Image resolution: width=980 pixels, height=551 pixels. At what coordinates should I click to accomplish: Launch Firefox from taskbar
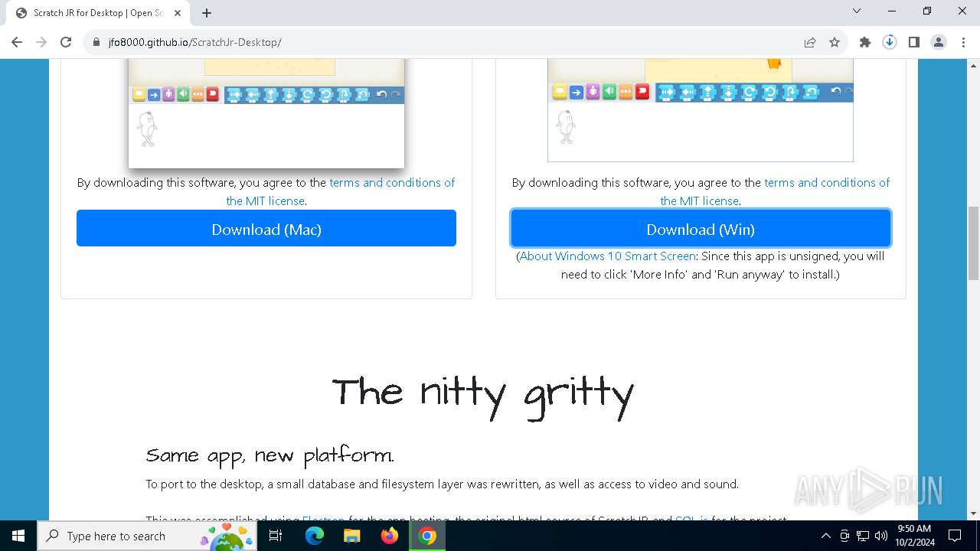click(x=390, y=536)
